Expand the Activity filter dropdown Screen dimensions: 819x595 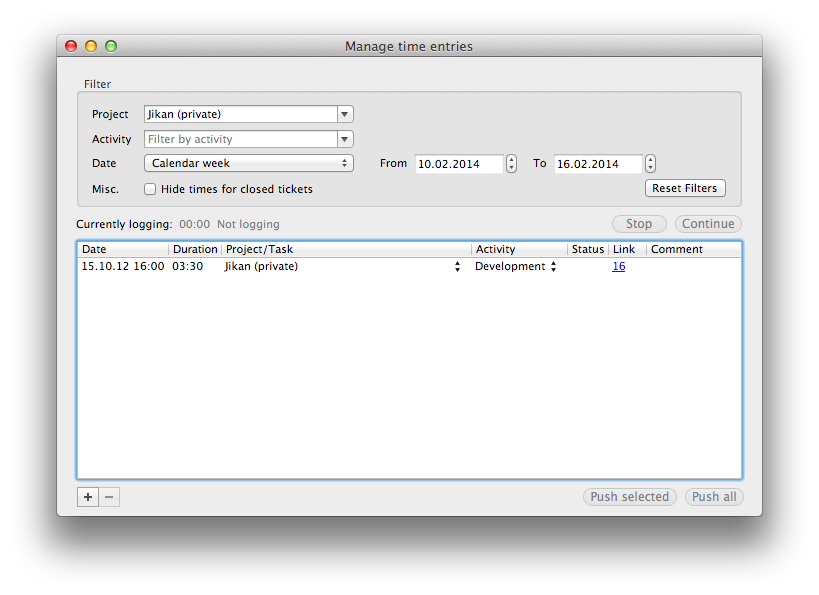345,139
